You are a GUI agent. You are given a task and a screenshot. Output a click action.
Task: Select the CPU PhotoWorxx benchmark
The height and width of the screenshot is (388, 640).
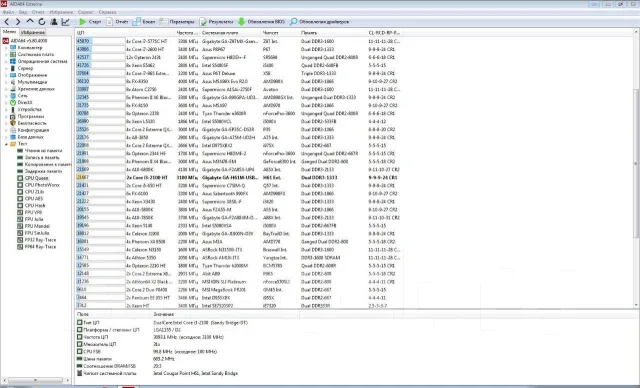pos(42,185)
